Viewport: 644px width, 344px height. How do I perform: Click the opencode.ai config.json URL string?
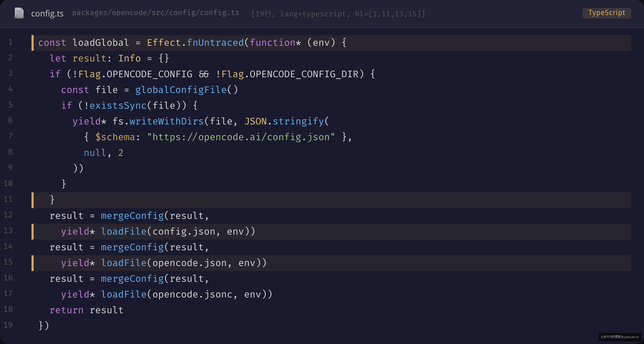[x=241, y=137]
